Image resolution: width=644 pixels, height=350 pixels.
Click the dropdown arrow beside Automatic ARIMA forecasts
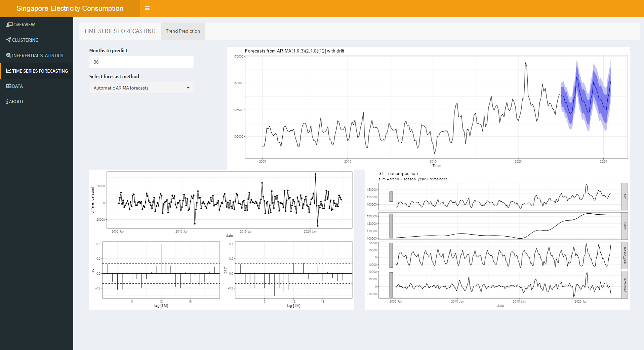tap(188, 88)
